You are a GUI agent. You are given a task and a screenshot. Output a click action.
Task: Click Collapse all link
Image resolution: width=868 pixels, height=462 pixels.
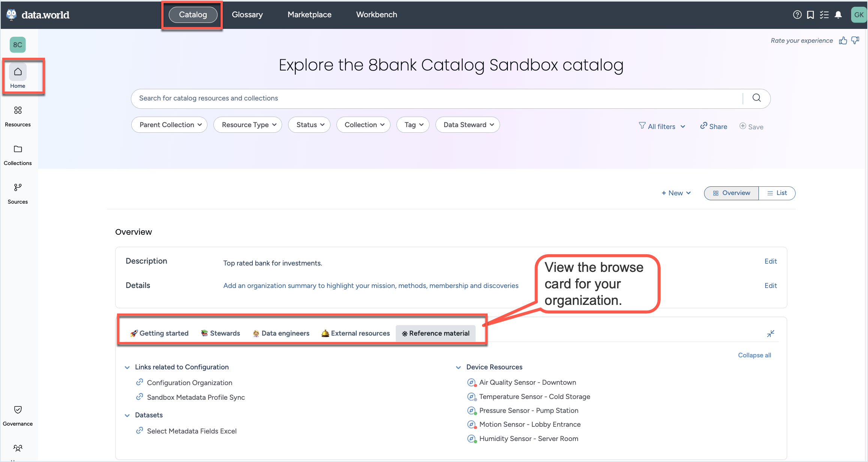(x=755, y=355)
